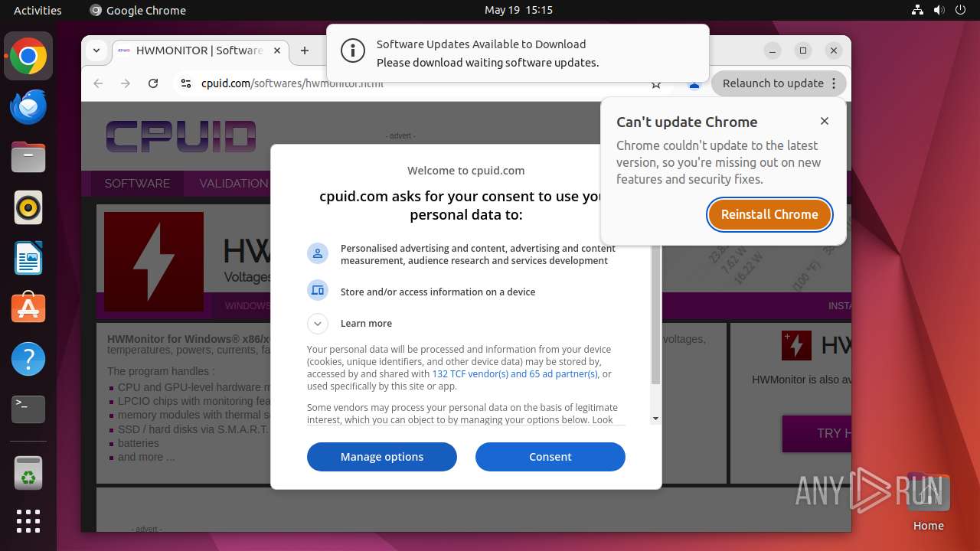Screen dimensions: 980x551
Task: Open 132 TCF vendor(s) and 65 ad partner(s) link
Action: [x=514, y=374]
